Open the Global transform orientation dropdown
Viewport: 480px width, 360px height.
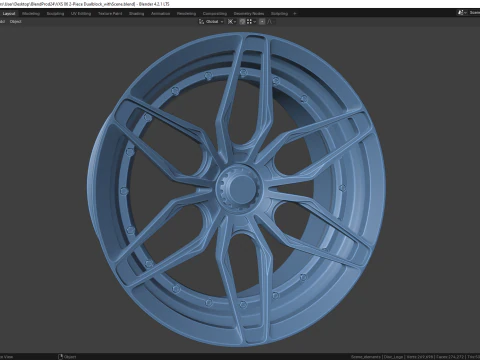211,22
